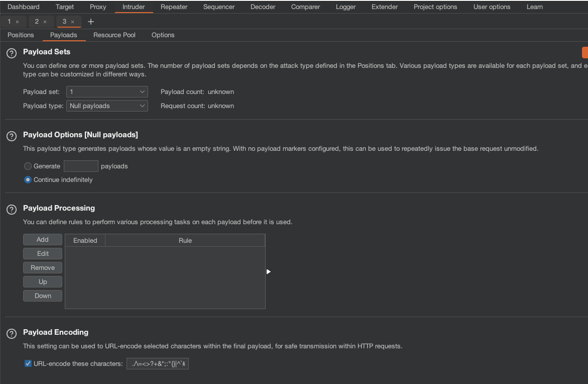Click the payload count number field
Screen dimensions: 588x384
click(x=81, y=166)
